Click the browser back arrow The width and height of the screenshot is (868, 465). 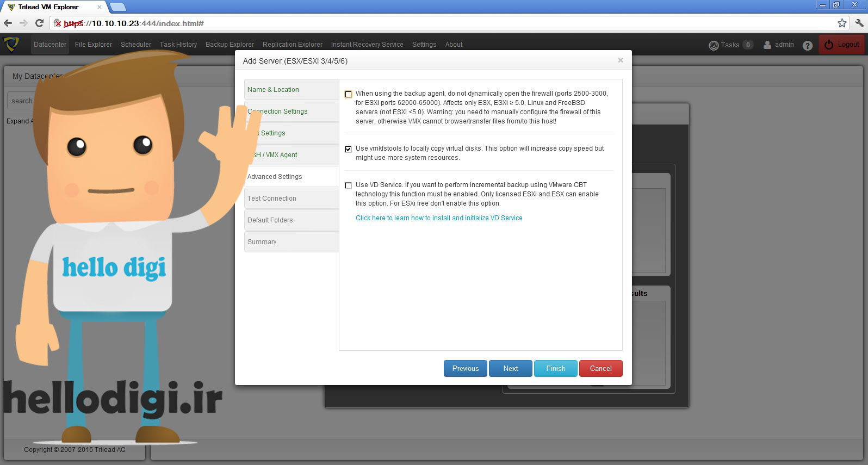point(8,23)
